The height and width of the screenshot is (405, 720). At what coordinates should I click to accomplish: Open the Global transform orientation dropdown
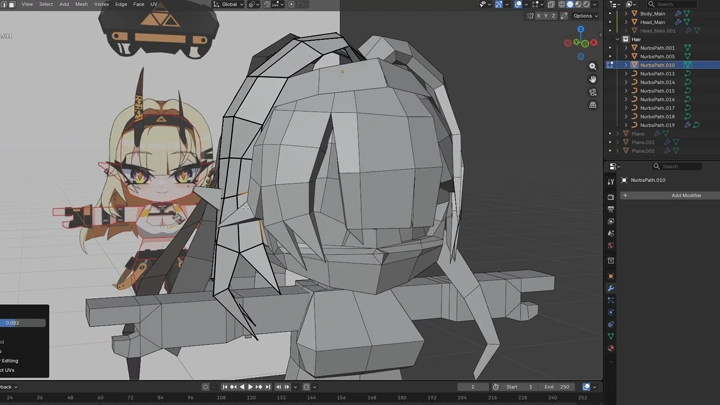click(228, 4)
